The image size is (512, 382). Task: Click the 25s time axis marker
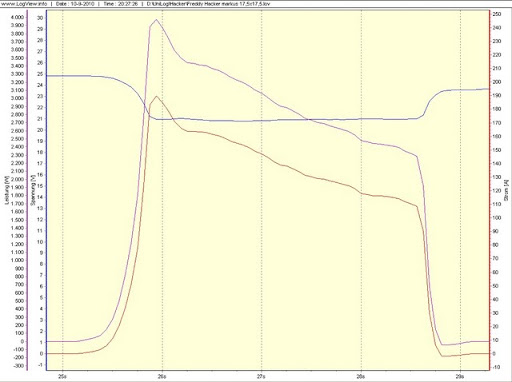coord(62,376)
